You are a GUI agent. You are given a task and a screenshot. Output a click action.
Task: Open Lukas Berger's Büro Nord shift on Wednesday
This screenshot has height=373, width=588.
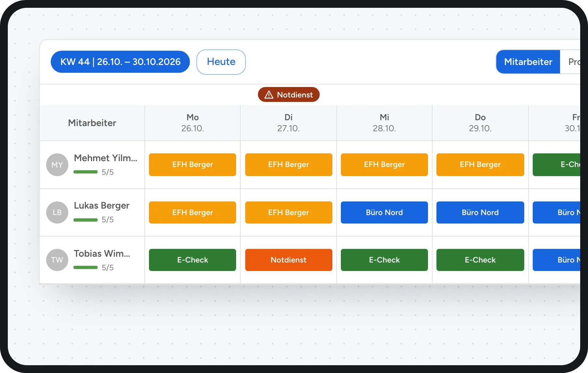pos(384,212)
